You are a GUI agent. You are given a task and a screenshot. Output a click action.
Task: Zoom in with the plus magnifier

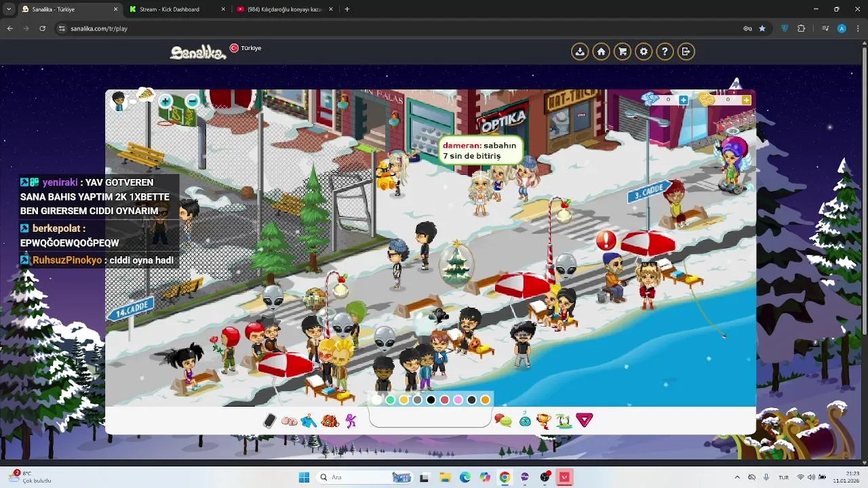165,102
